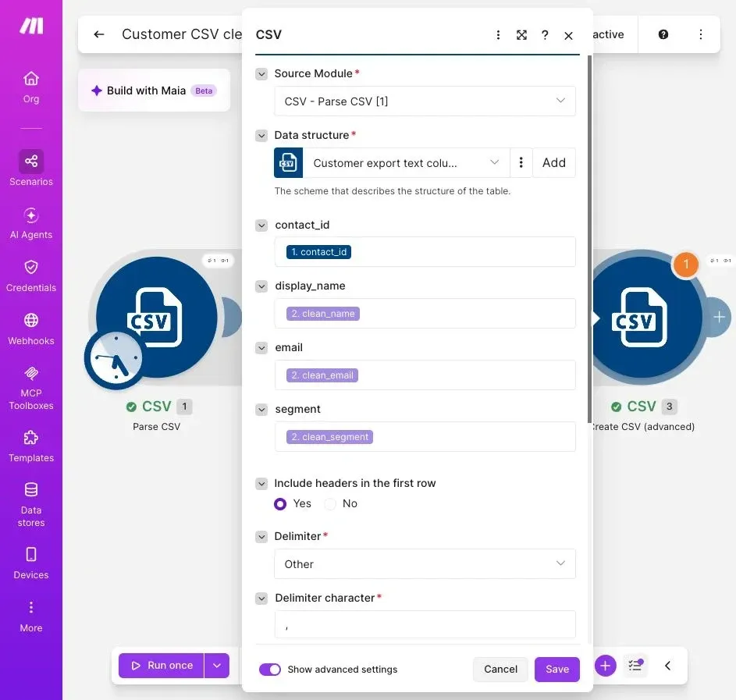Go back using the left arrow
The image size is (736, 700).
click(x=98, y=34)
